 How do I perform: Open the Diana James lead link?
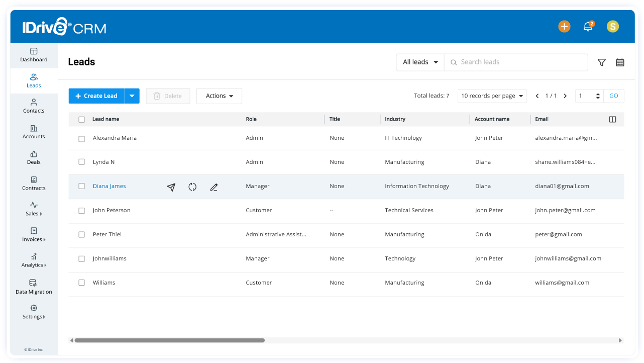pyautogui.click(x=109, y=186)
